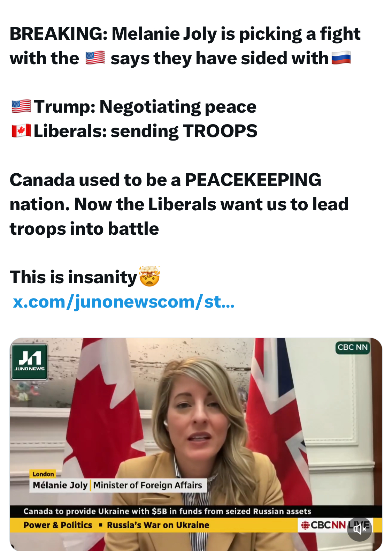Image resolution: width=392 pixels, height=551 pixels.
Task: Click the word PEACEKEEPING in the post
Action: (253, 180)
